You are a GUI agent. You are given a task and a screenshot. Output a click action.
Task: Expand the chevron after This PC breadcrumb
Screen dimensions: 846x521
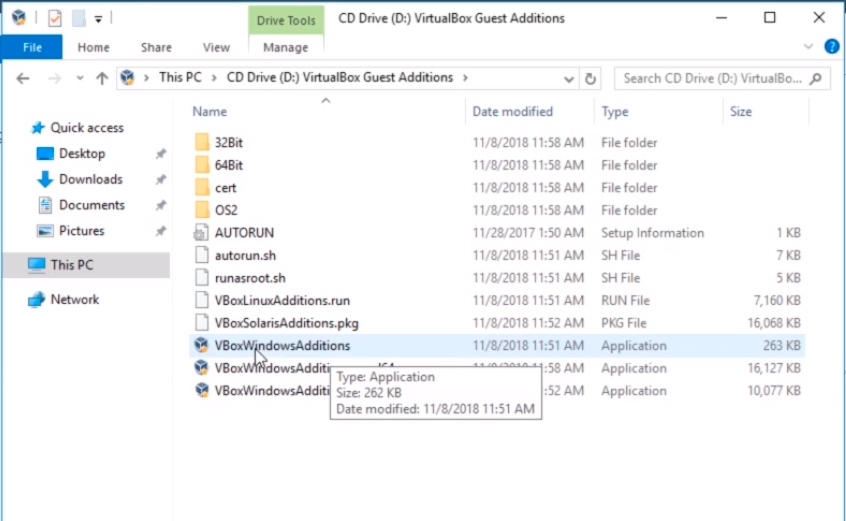(x=214, y=78)
